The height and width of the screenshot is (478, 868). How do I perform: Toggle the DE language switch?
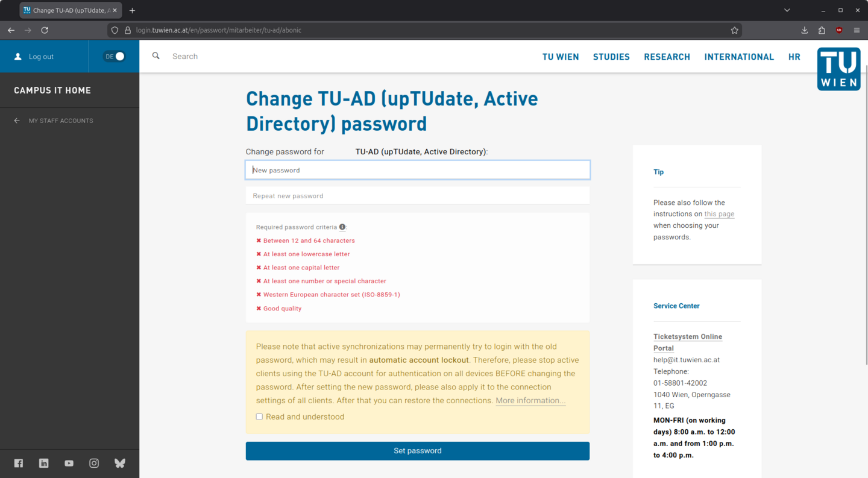pos(114,56)
